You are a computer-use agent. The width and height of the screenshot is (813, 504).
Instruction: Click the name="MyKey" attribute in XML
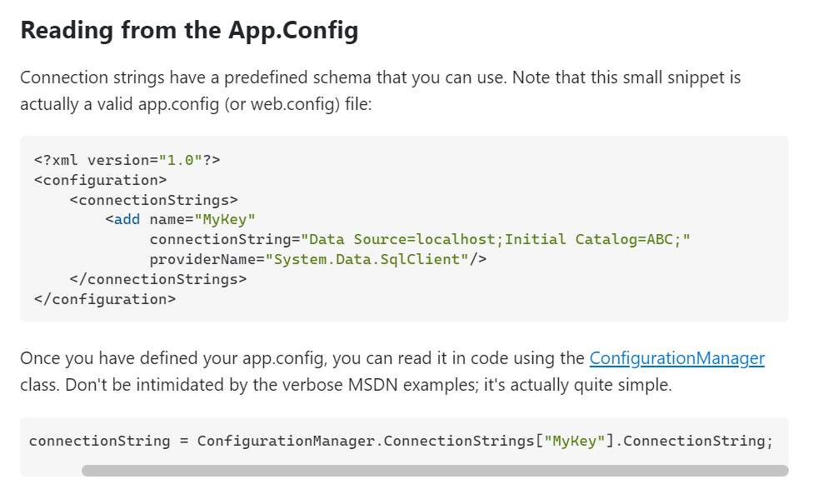click(202, 220)
